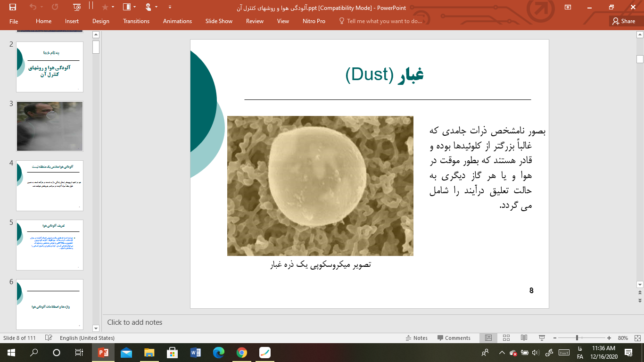Launch Slide Show from status bar icon

click(x=542, y=338)
